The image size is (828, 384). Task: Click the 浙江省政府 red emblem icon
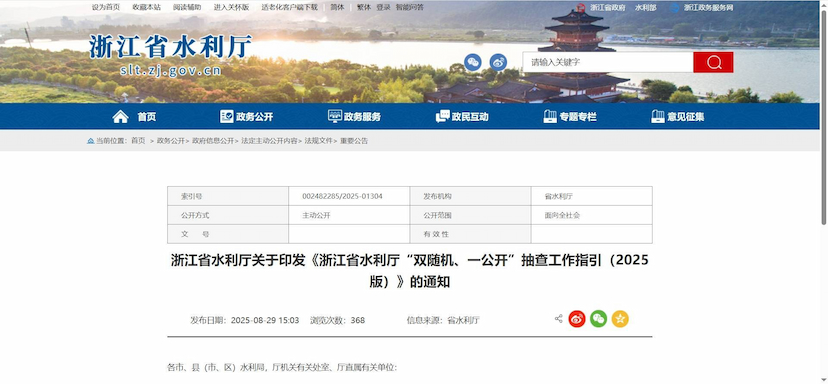coord(581,8)
